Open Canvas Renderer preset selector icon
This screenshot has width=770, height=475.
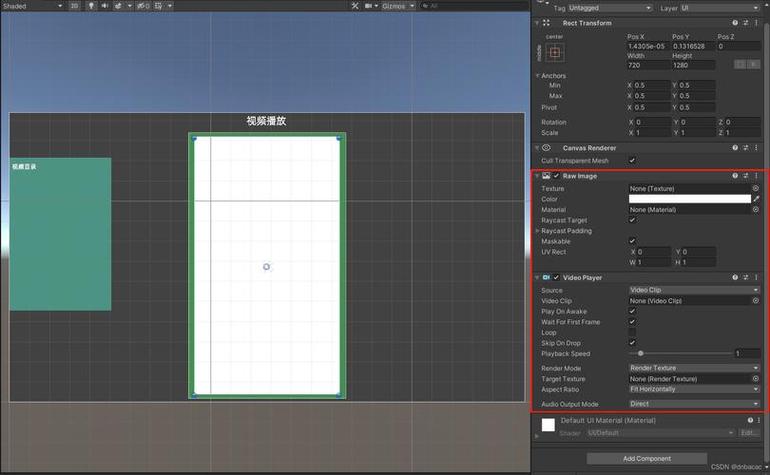[745, 147]
